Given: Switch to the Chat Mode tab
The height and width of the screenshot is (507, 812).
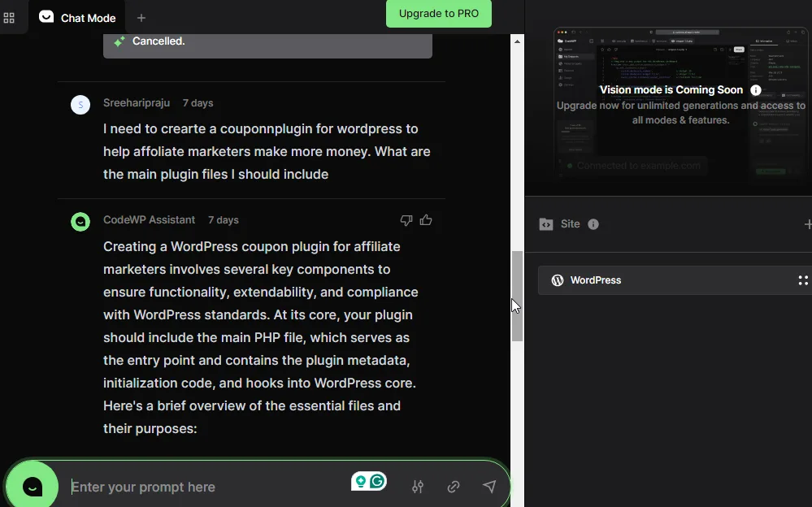Looking at the screenshot, I should point(77,18).
